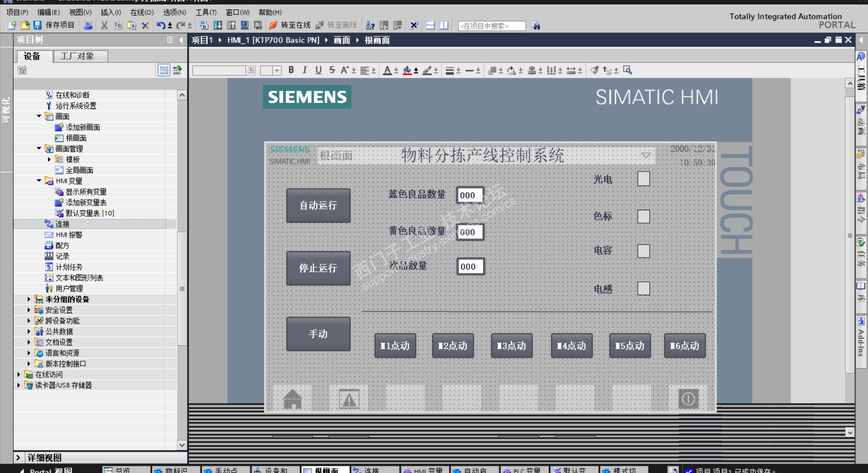
Task: Click the project search input field
Action: (492, 26)
